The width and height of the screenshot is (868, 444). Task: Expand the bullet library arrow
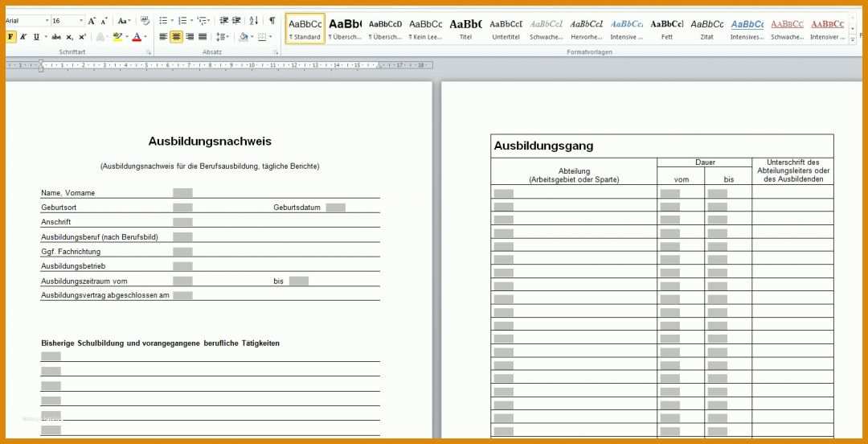click(172, 21)
